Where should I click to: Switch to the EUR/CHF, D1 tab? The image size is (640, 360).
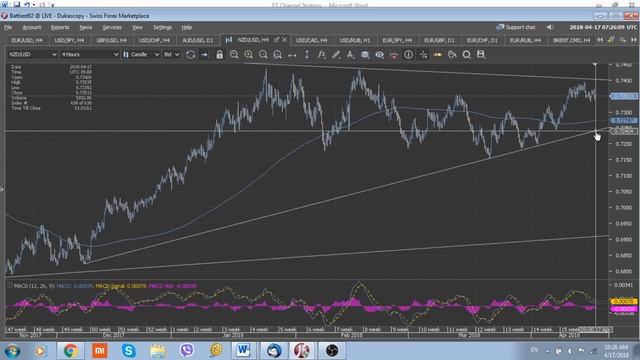pyautogui.click(x=482, y=40)
